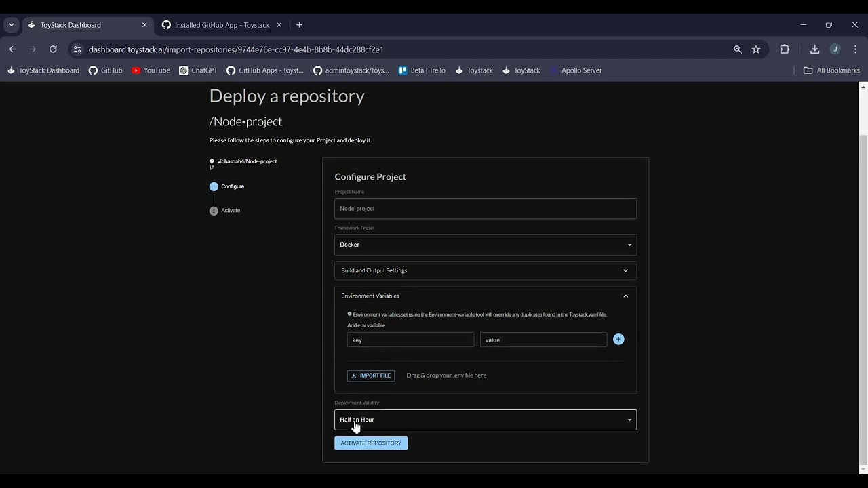Viewport: 868px width, 488px height.
Task: Open ToyStack Dashboard bookmark in bookmarks bar
Action: [43, 70]
